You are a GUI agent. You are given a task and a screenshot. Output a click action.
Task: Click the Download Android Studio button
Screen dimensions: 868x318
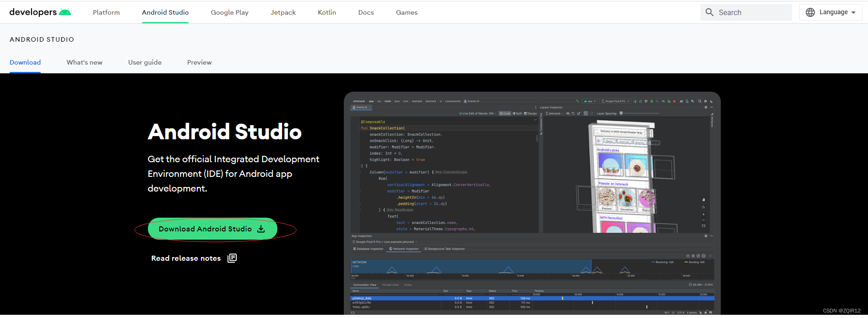pos(212,229)
